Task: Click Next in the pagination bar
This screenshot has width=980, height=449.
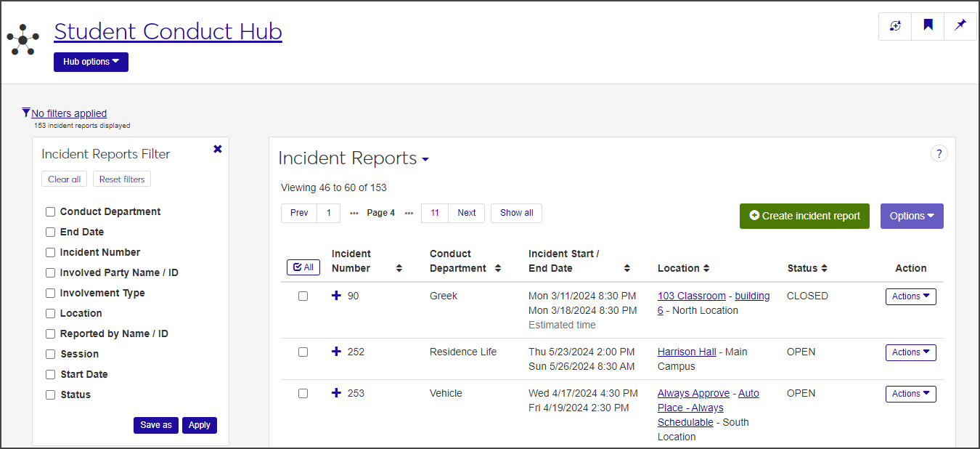Action: (x=467, y=213)
